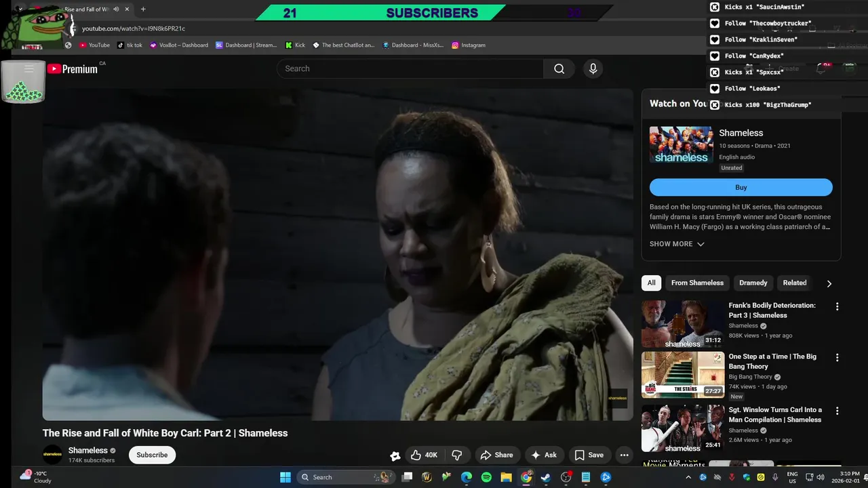Open Shameless show poster thumbnail

point(681,144)
